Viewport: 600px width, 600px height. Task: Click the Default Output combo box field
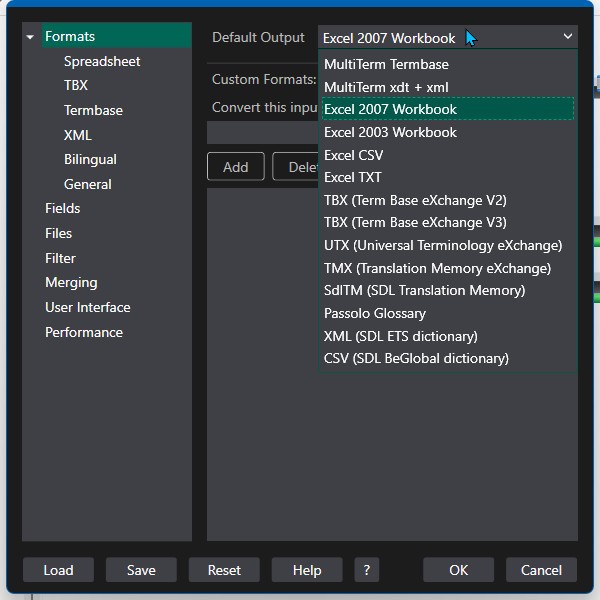click(x=448, y=37)
